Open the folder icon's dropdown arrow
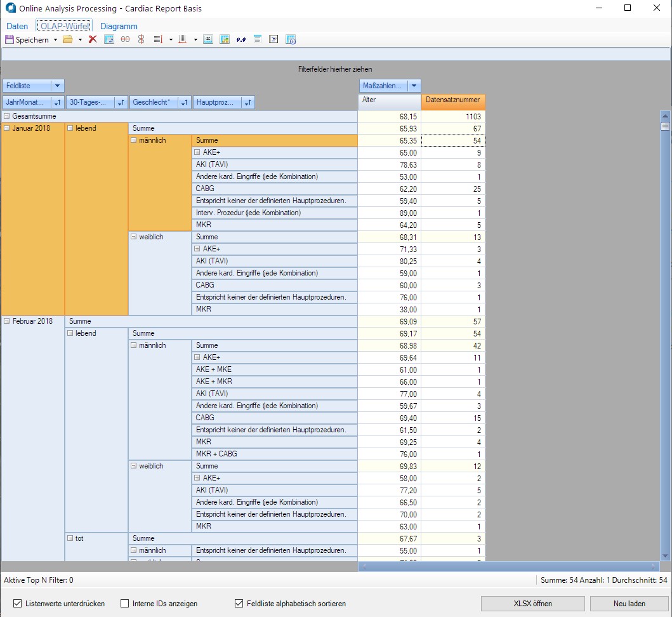The width and height of the screenshot is (672, 617). pyautogui.click(x=80, y=40)
